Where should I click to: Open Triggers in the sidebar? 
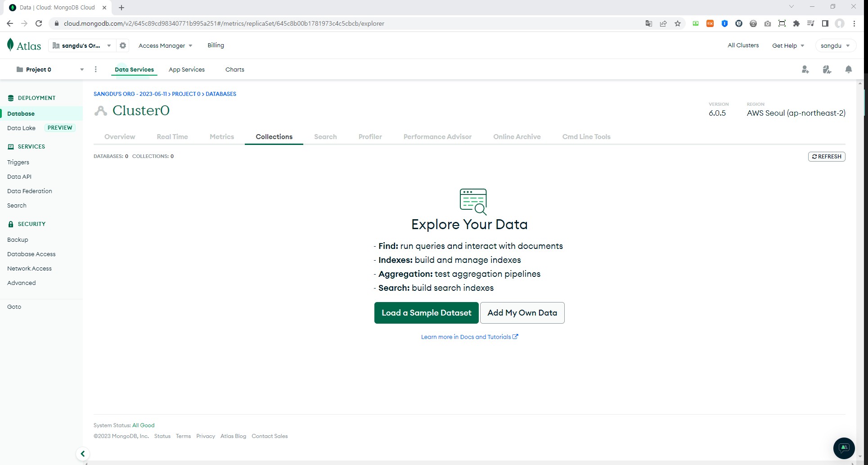point(18,162)
